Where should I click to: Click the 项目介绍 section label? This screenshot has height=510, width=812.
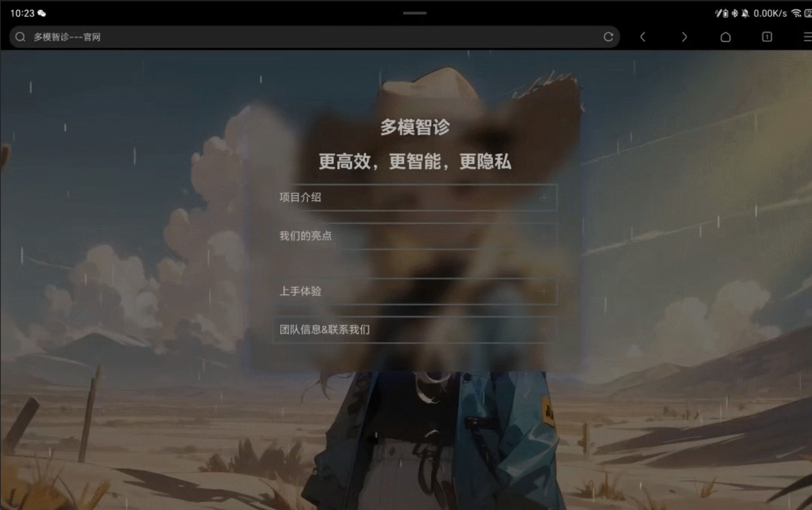coord(301,198)
